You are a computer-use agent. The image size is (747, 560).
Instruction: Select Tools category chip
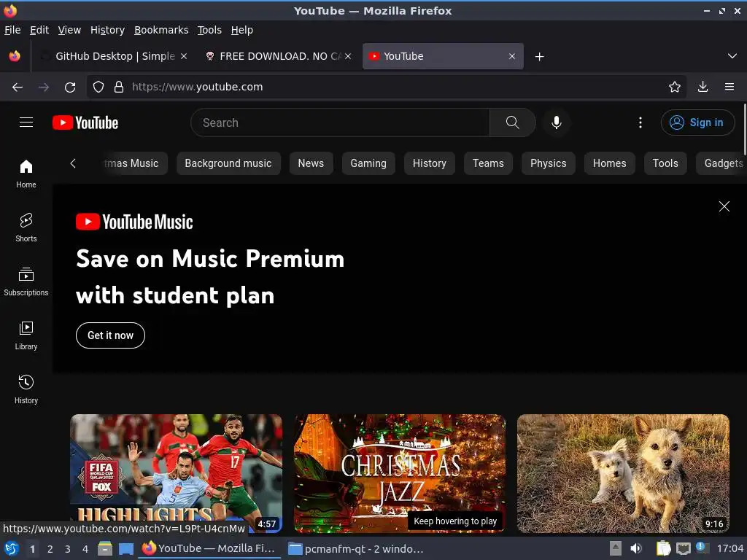tap(665, 163)
